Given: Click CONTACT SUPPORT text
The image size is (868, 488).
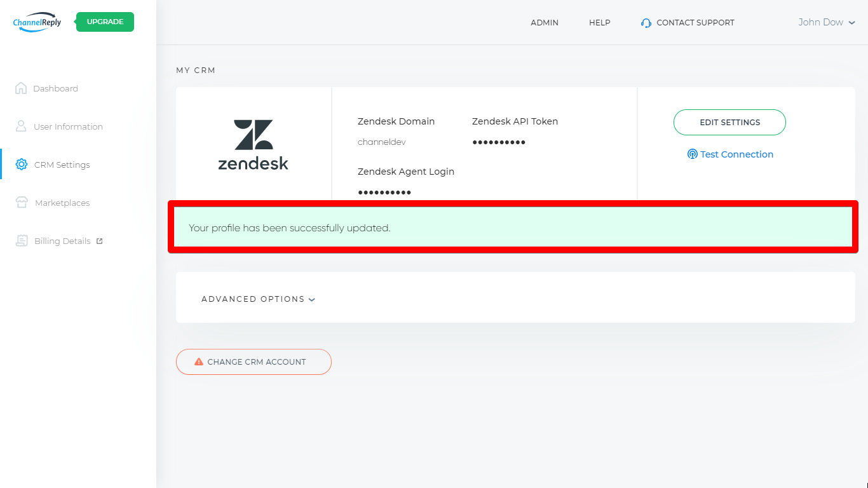Looking at the screenshot, I should tap(695, 23).
